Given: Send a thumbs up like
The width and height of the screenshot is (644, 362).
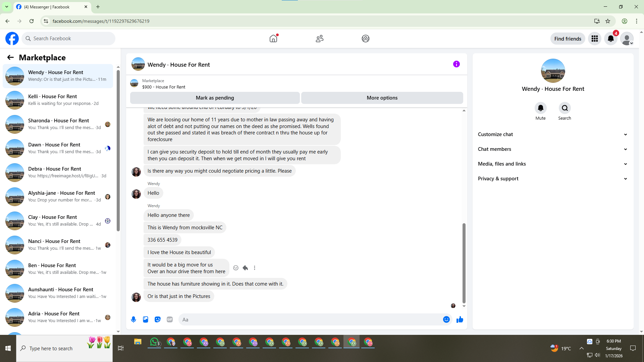Looking at the screenshot, I should (x=460, y=319).
